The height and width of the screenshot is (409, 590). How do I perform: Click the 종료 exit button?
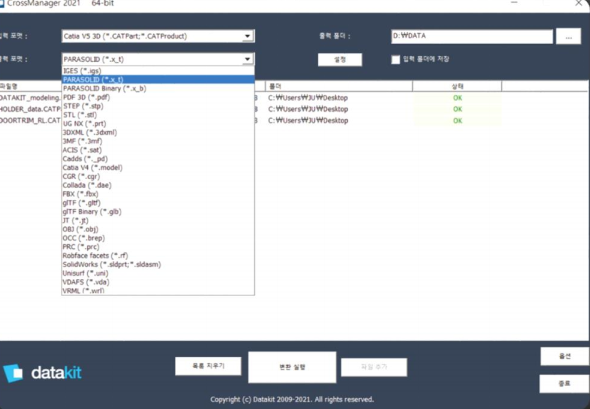564,384
